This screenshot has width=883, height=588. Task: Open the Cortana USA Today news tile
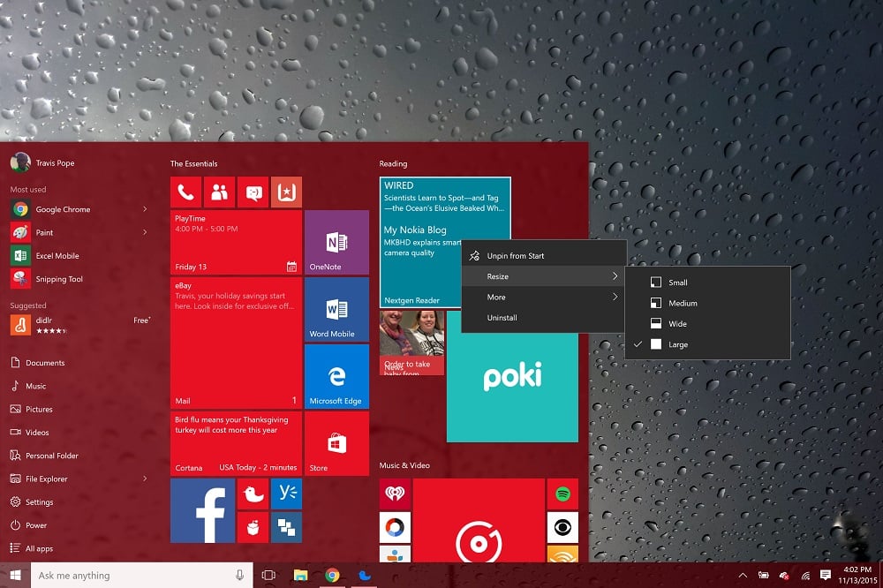pyautogui.click(x=236, y=443)
